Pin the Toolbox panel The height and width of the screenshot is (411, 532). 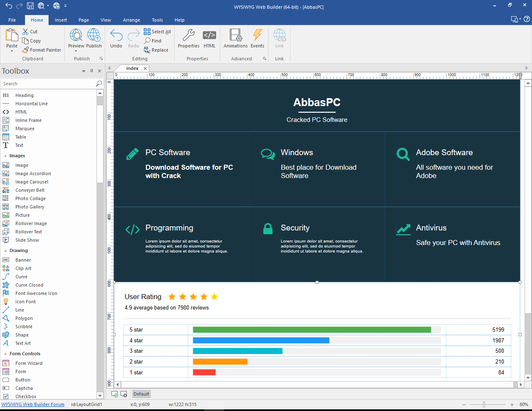91,71
